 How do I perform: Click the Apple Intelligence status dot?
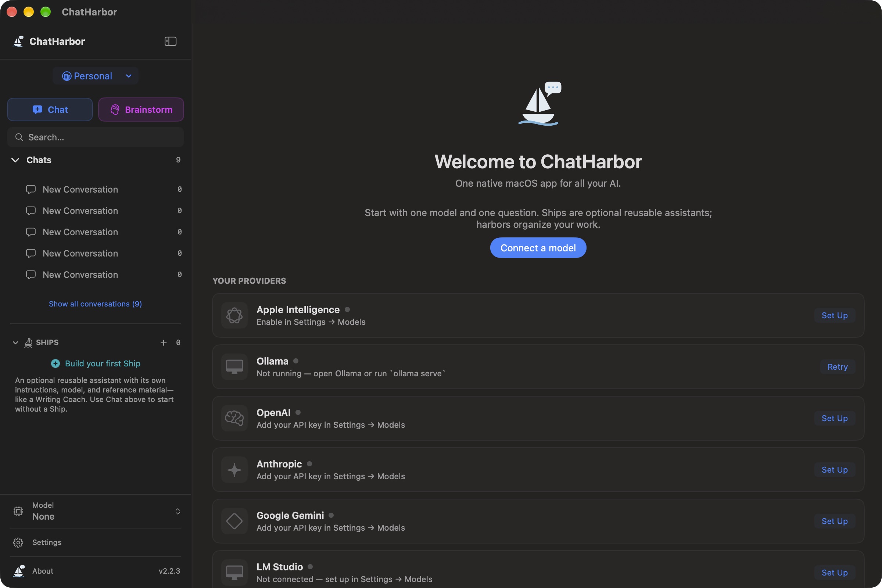[x=347, y=309]
